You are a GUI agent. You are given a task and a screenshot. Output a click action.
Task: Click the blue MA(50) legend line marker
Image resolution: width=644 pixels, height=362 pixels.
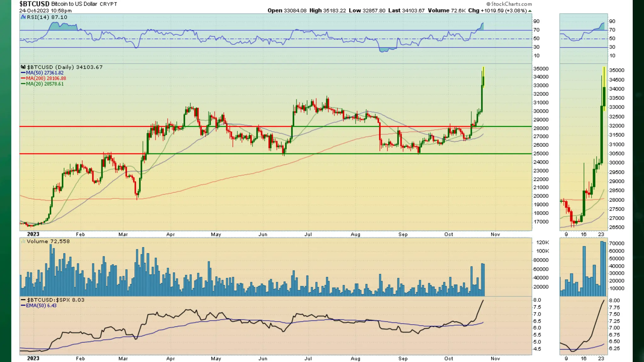23,73
